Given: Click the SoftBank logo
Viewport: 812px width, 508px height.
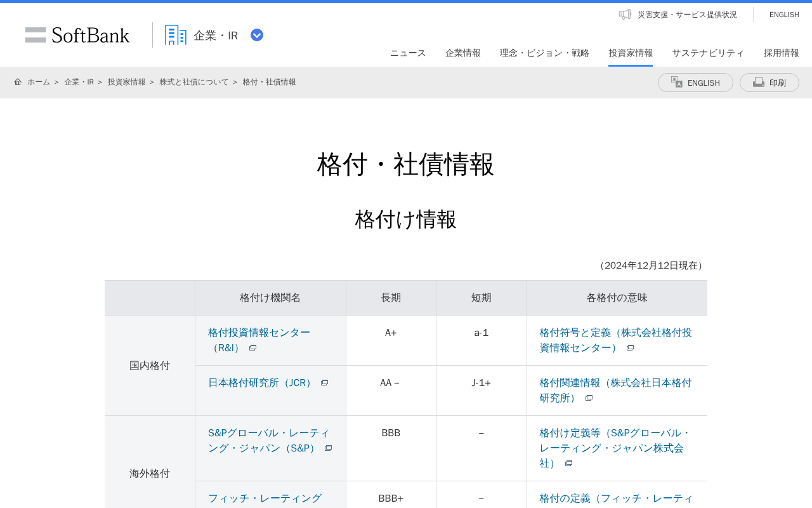Looking at the screenshot, I should click(x=77, y=35).
